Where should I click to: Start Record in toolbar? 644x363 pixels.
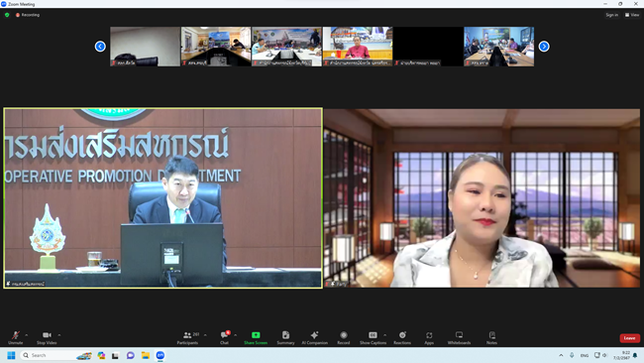(x=344, y=337)
